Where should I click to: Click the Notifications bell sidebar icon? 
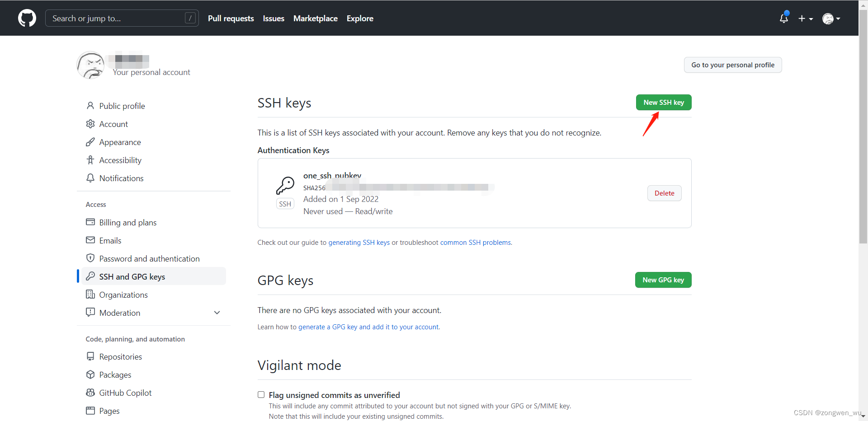[x=90, y=178]
